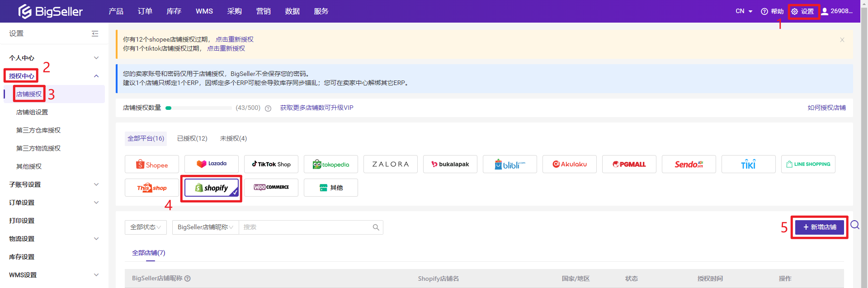Open the 采购 top menu
This screenshot has width=868, height=288.
coord(235,11)
